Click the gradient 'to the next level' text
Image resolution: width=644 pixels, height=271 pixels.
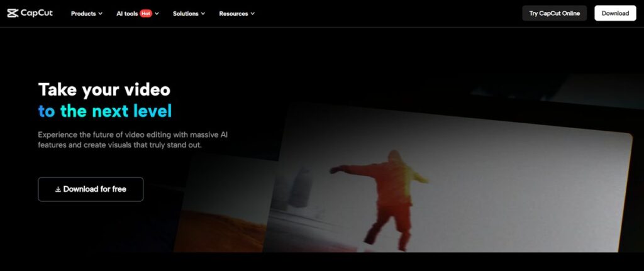(104, 111)
